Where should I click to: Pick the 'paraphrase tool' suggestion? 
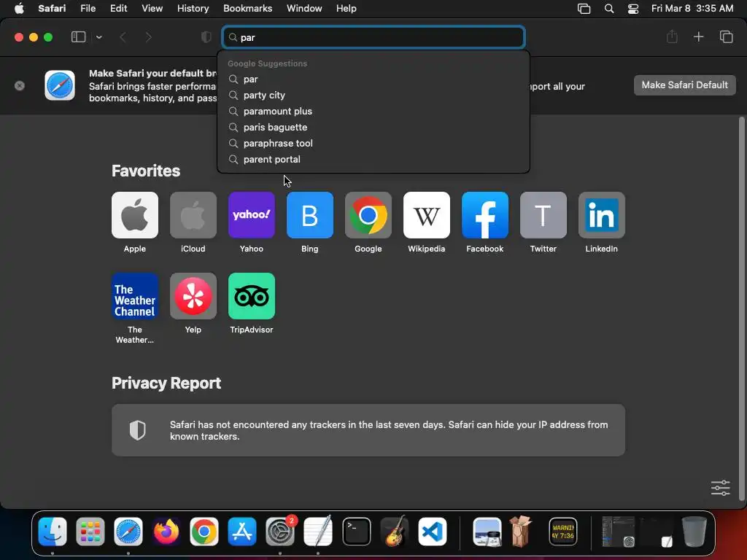(373, 144)
